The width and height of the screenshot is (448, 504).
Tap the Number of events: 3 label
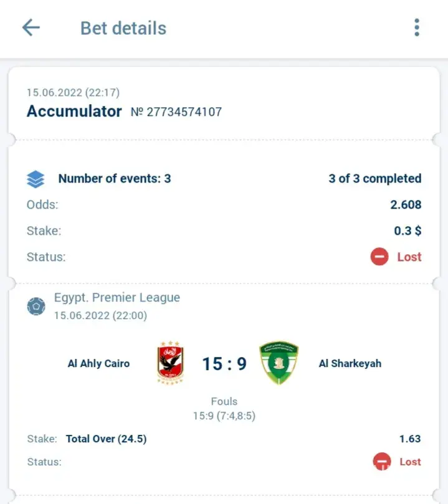click(x=115, y=179)
